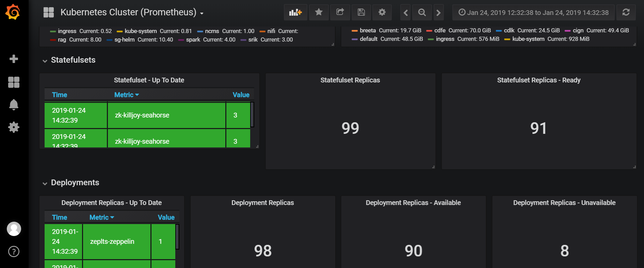Open the time range picker

(533, 13)
